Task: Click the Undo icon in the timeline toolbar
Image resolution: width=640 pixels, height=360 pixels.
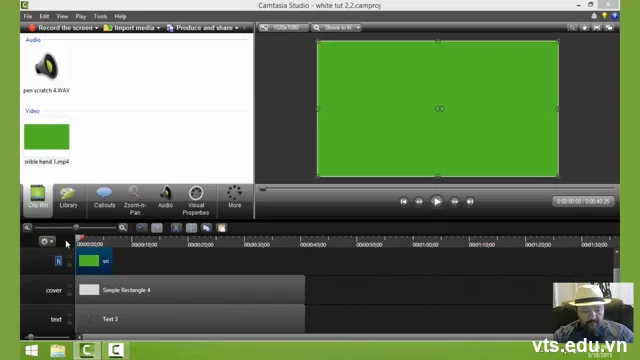Action: pos(141,228)
